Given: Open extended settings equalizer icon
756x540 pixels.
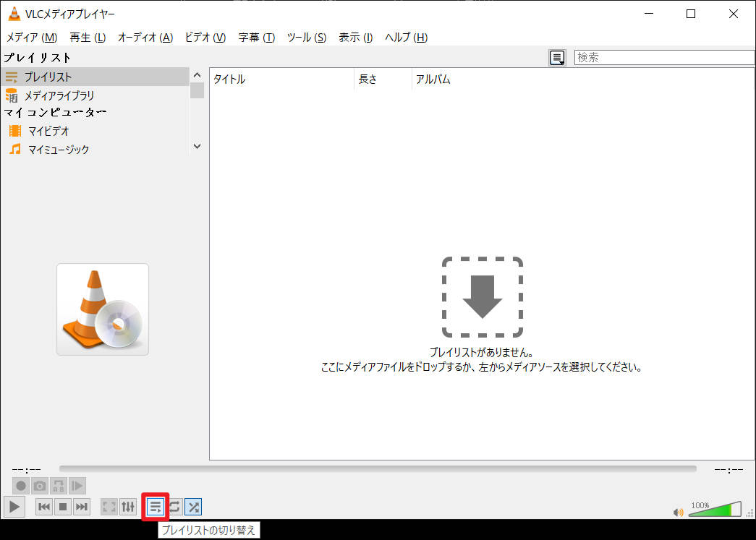Looking at the screenshot, I should [x=128, y=507].
